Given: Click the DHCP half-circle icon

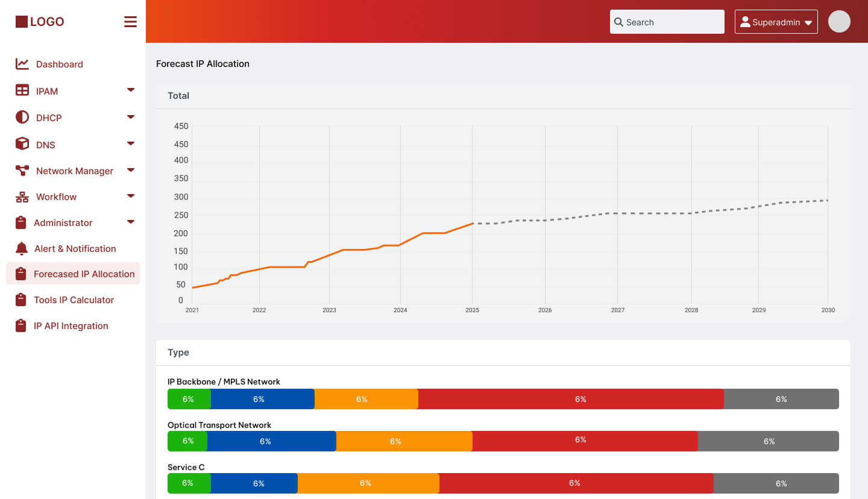Looking at the screenshot, I should pos(22,117).
